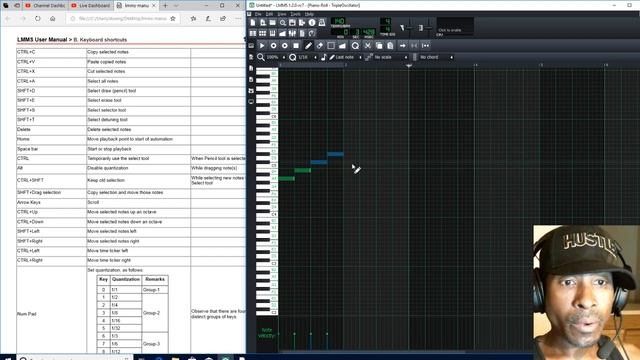Add page to favorites star icon
This screenshot has height=360, width=640.
pyautogui.click(x=173, y=18)
